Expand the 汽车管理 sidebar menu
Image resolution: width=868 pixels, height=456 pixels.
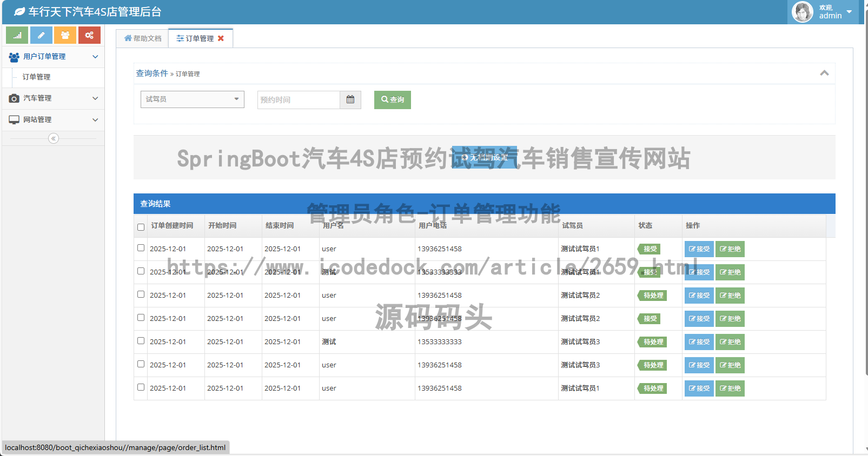[53, 98]
